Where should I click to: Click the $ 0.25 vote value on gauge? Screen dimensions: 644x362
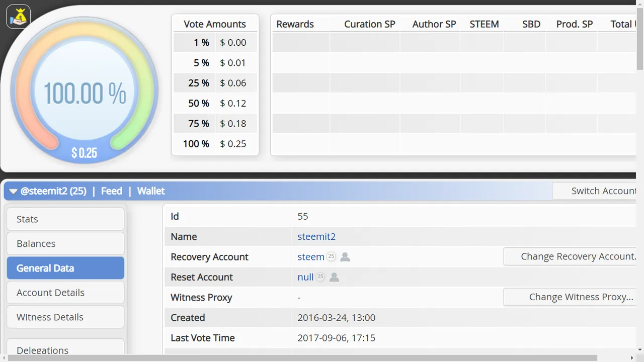84,153
